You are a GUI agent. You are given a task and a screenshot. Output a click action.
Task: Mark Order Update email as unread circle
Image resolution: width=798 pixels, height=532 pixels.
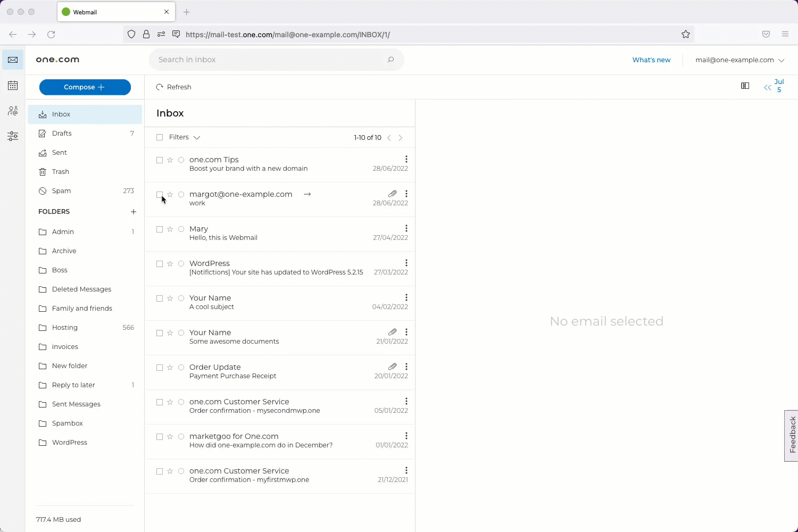click(x=181, y=368)
